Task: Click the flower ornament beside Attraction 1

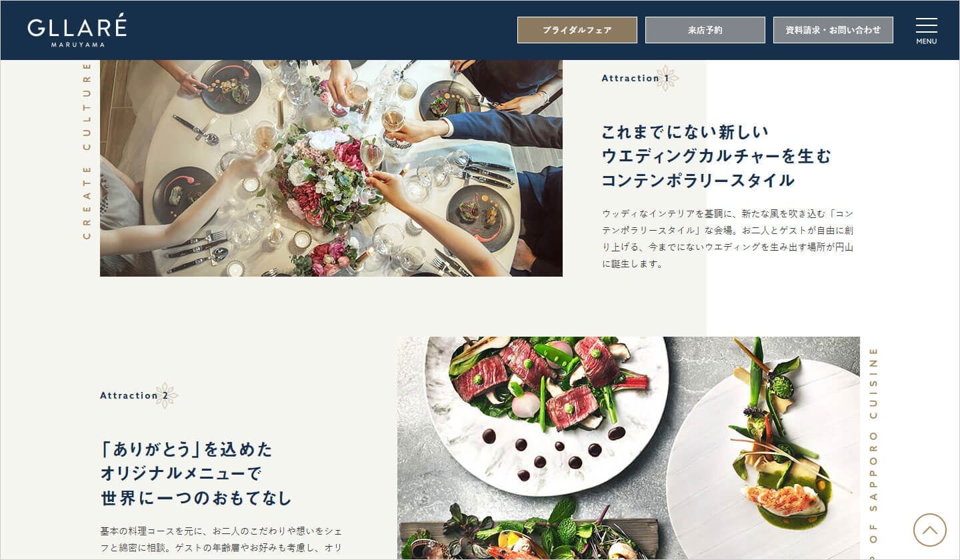Action: (x=667, y=78)
